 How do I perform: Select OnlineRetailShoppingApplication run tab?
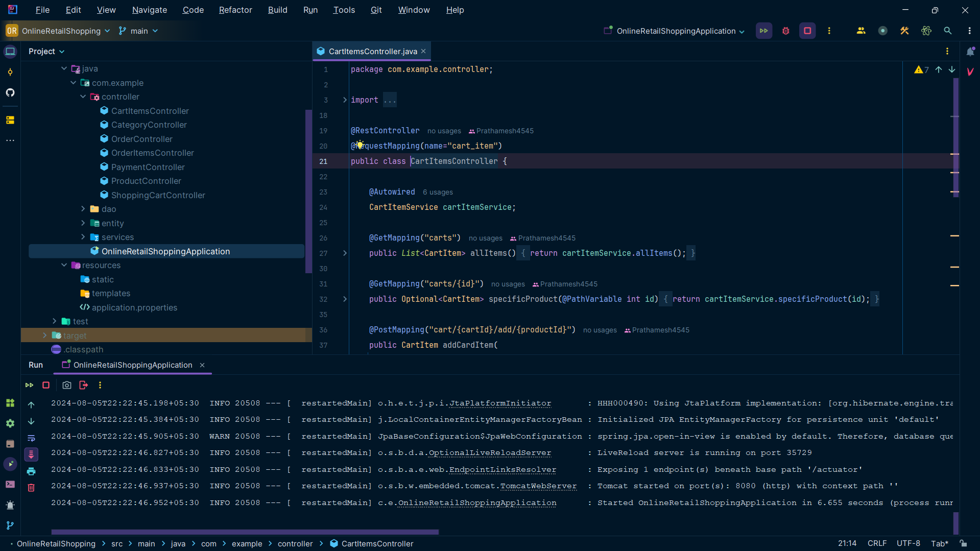[132, 365]
